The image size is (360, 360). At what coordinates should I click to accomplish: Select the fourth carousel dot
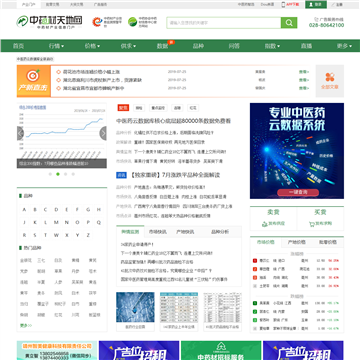coord(73,174)
